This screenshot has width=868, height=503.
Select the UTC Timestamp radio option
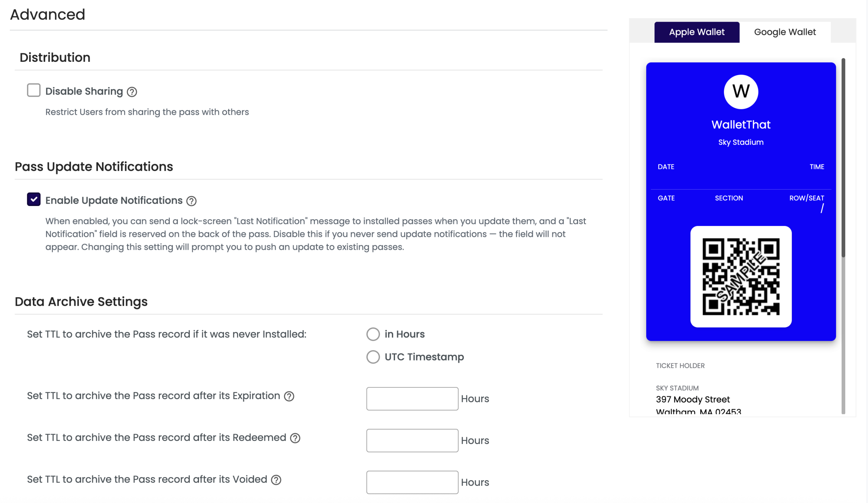click(373, 357)
